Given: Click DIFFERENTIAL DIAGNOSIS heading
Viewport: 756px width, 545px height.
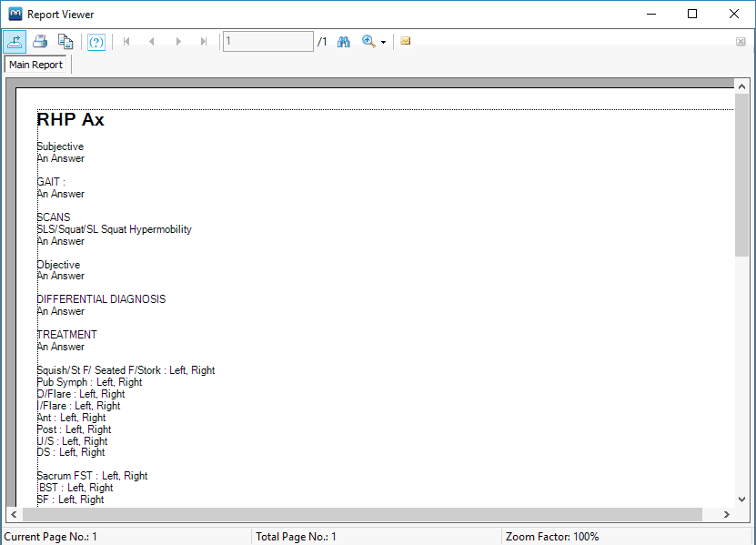Looking at the screenshot, I should tap(101, 299).
